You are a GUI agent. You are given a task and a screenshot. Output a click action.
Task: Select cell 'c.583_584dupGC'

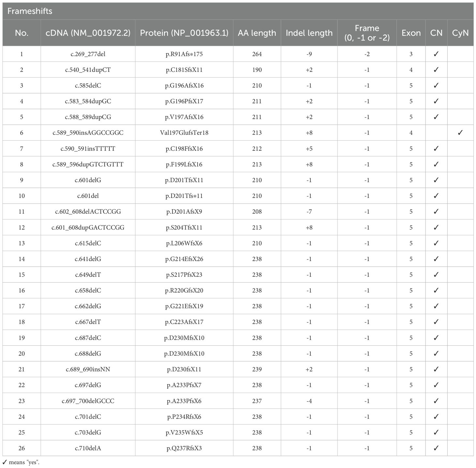click(x=88, y=101)
